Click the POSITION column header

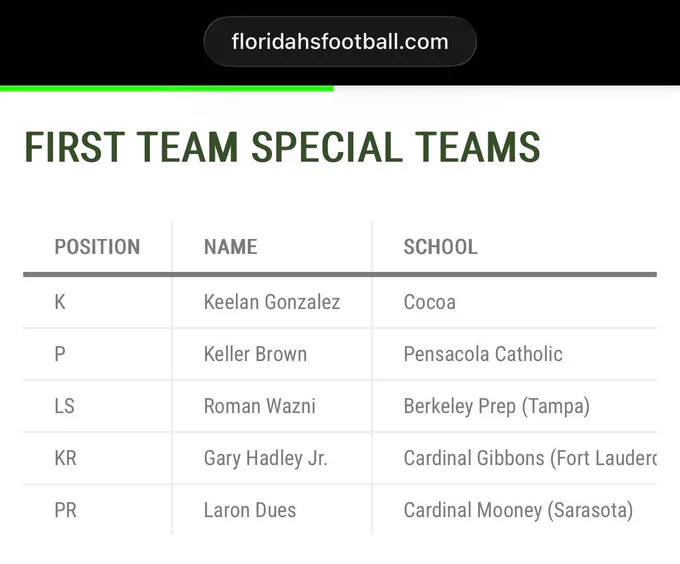pos(97,247)
